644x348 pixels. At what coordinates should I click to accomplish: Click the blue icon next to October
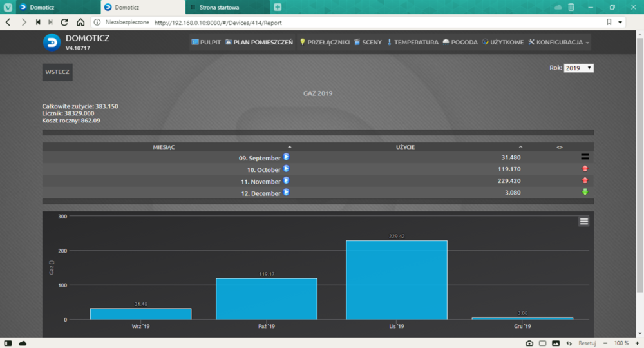[x=287, y=169]
